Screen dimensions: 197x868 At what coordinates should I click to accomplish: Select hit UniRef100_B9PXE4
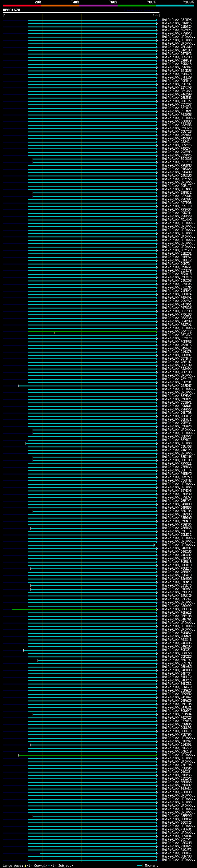[177, 650]
